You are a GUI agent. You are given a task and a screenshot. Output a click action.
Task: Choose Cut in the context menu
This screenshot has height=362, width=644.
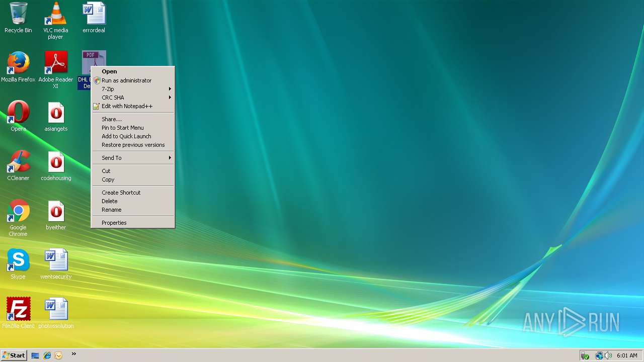click(x=133, y=171)
